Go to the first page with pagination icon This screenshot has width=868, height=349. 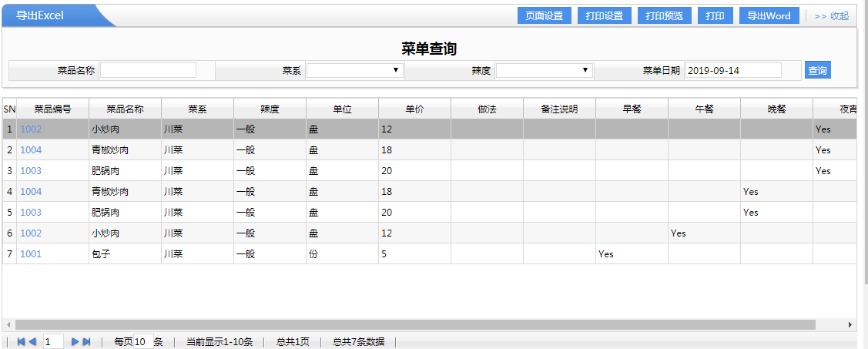click(x=21, y=341)
